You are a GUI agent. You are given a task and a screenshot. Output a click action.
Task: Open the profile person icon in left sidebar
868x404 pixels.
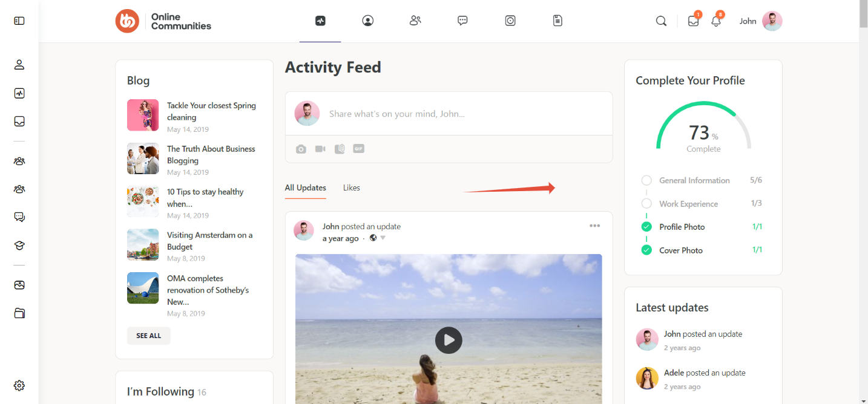click(x=19, y=65)
